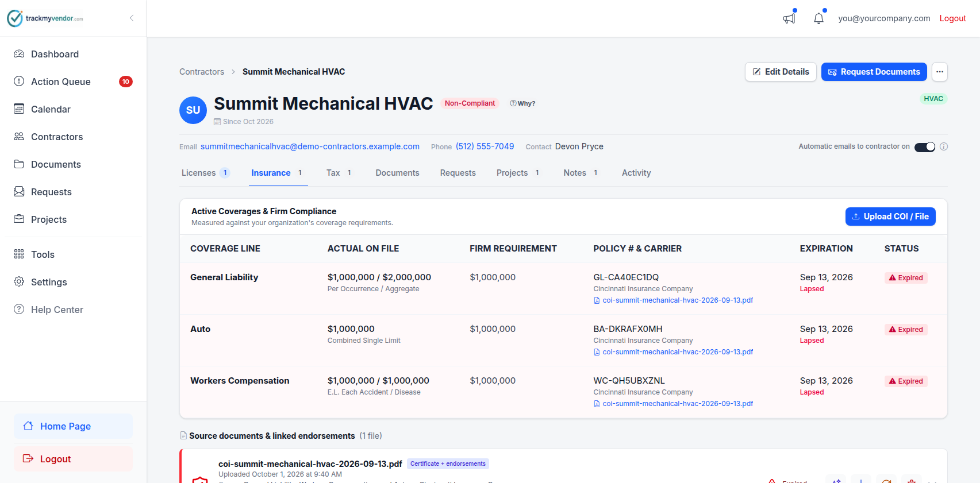The width and height of the screenshot is (980, 483).
Task: Go to Dashboard in the sidebar
Action: pos(73,54)
